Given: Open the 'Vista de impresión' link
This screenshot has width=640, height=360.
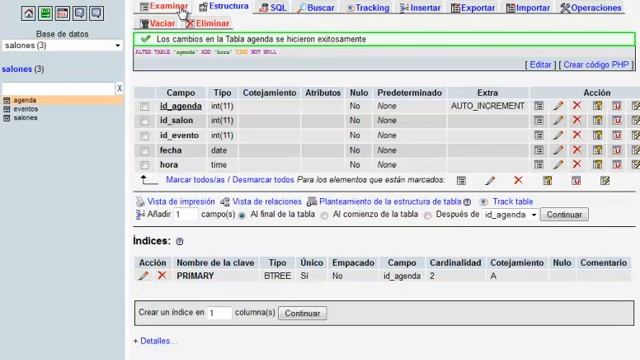Looking at the screenshot, I should [x=181, y=201].
